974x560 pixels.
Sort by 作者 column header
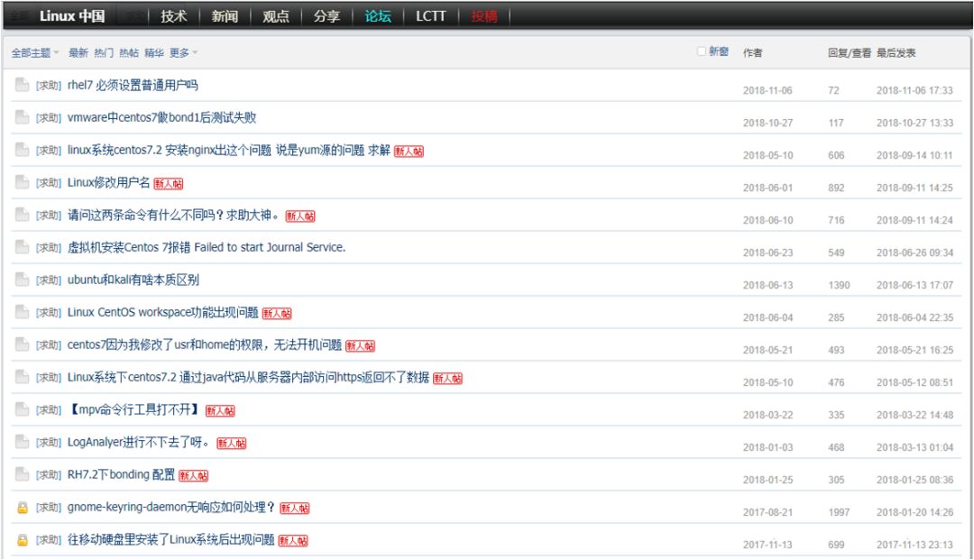[x=752, y=53]
